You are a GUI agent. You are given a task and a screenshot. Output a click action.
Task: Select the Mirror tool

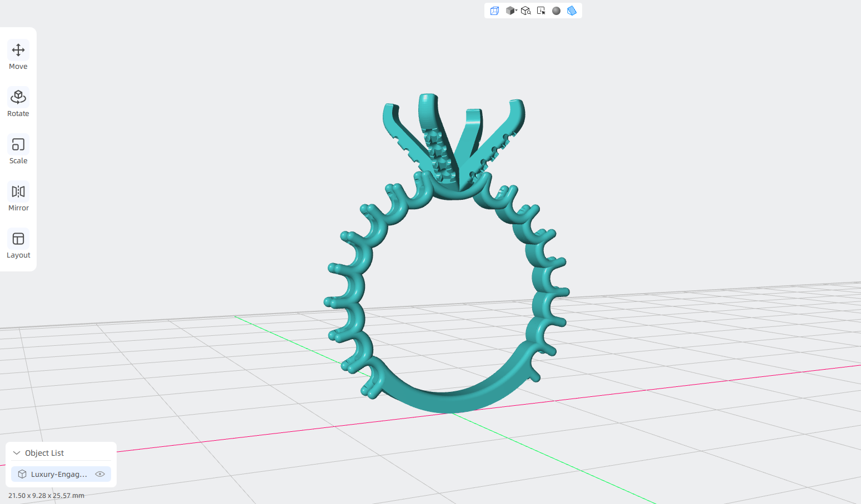click(18, 198)
